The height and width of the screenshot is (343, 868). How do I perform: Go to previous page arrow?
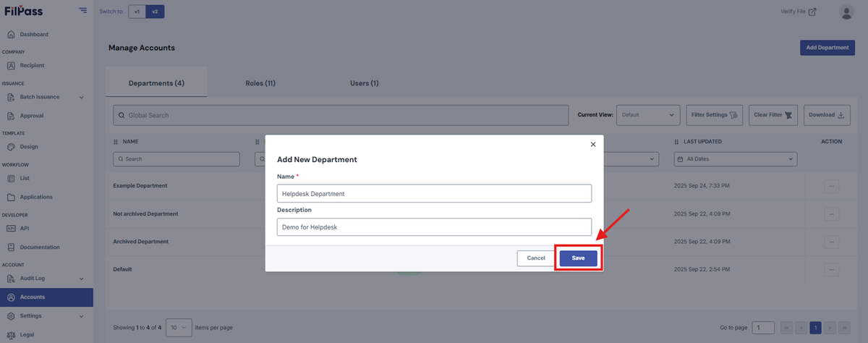[x=801, y=328]
